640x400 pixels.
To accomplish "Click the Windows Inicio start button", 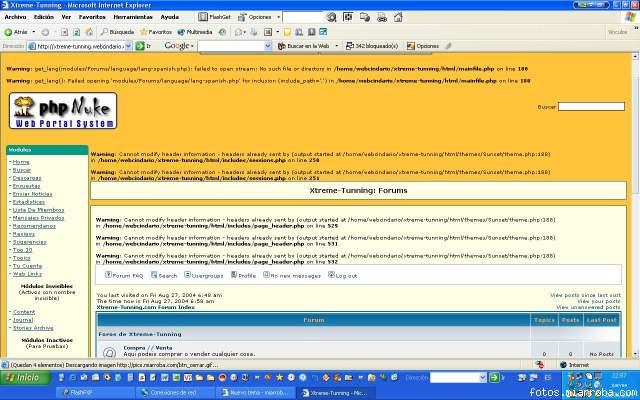I will (25, 378).
